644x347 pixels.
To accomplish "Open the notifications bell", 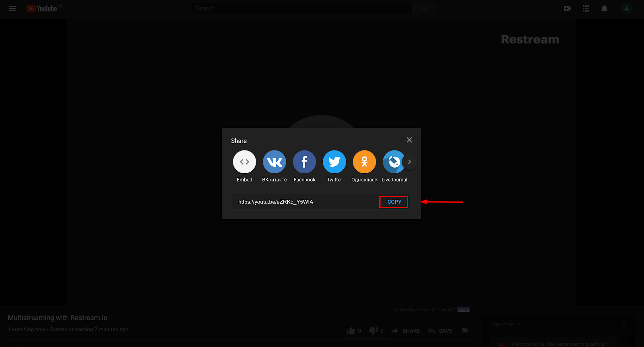I will [605, 8].
